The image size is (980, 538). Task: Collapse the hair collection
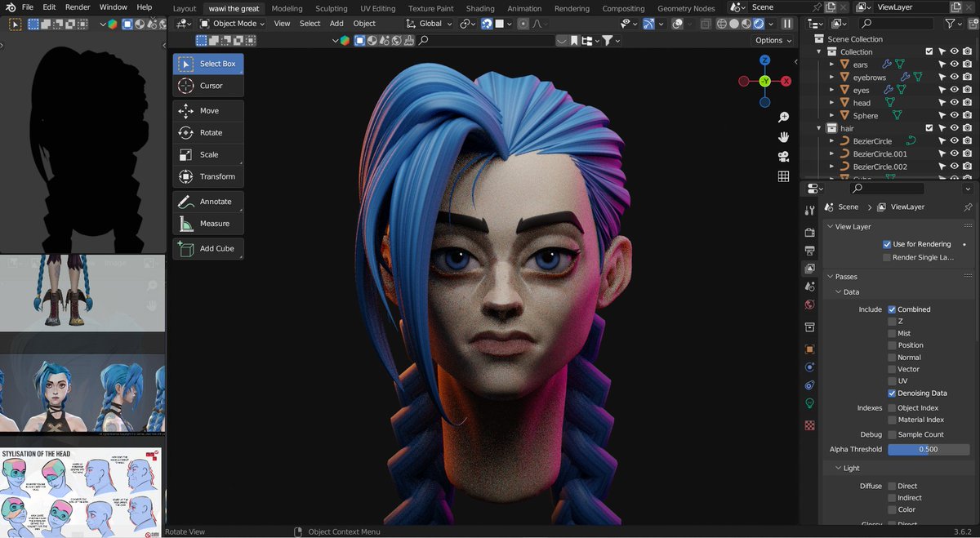[819, 128]
